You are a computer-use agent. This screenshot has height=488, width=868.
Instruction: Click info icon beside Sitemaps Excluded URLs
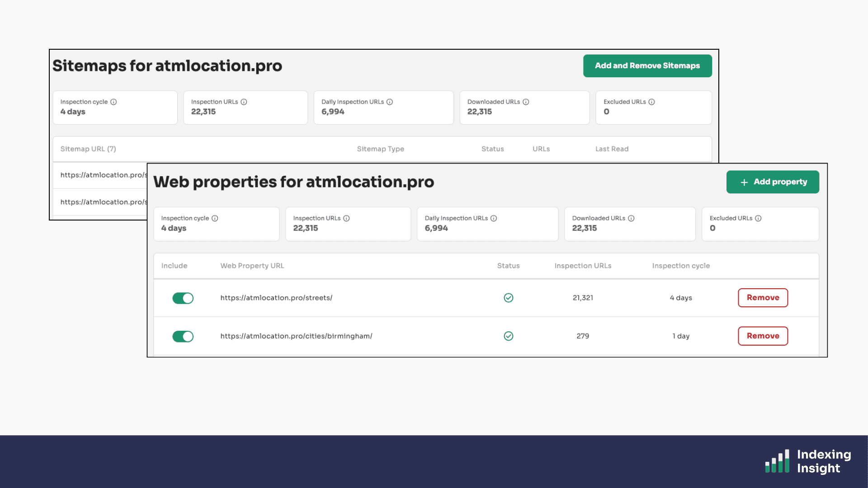pos(651,102)
